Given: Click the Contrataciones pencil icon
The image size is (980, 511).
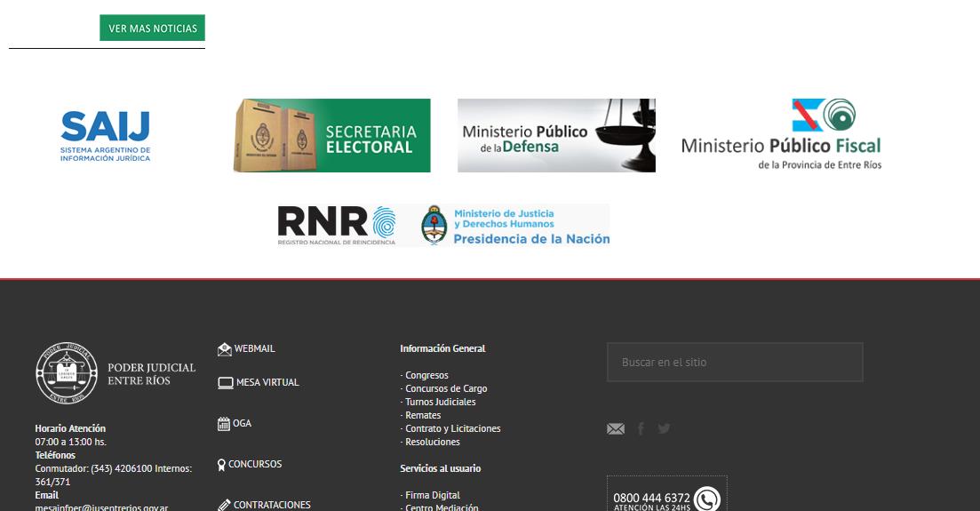Looking at the screenshot, I should point(225,505).
